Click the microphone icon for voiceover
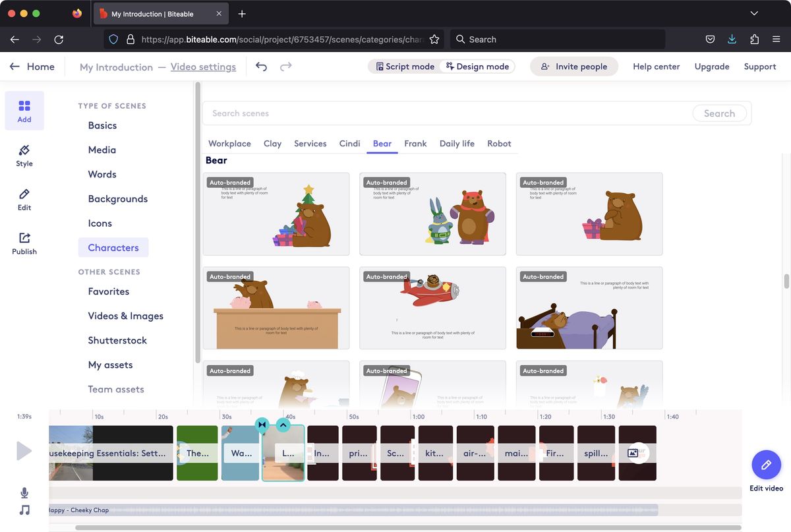 (x=24, y=492)
